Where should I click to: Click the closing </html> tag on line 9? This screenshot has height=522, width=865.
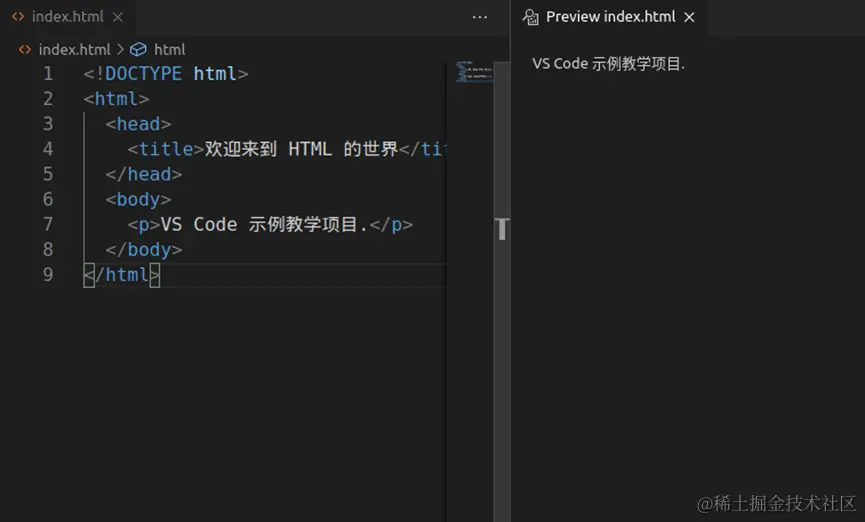pyautogui.click(x=122, y=274)
